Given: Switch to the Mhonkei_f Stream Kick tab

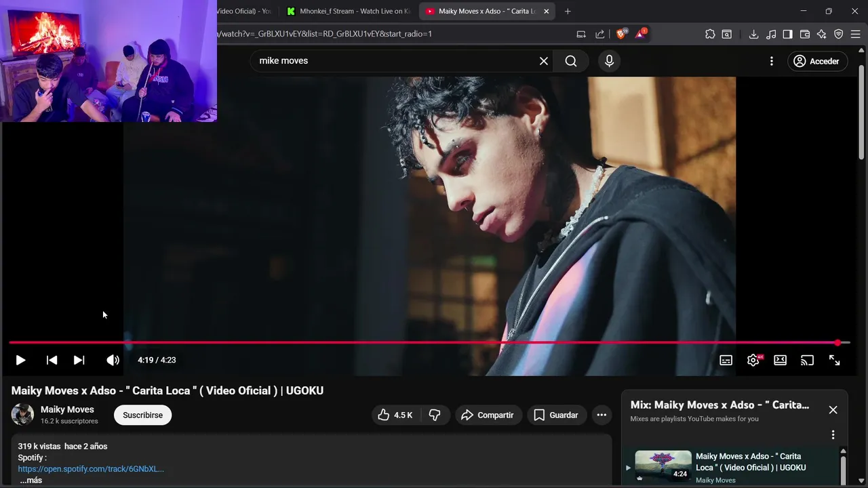Looking at the screenshot, I should point(349,11).
